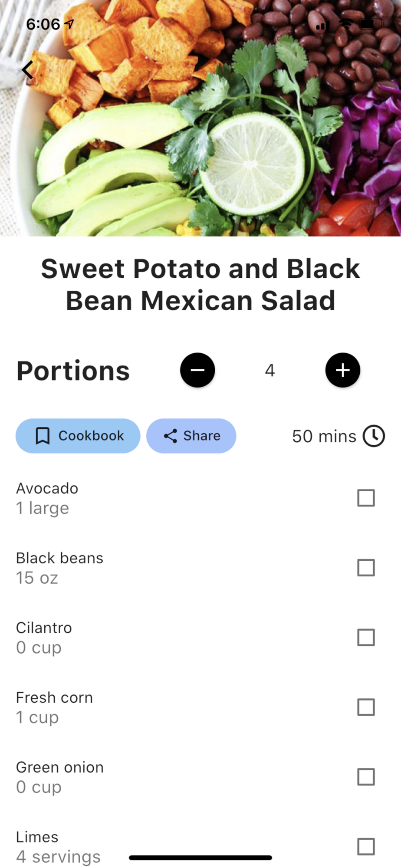Screen dimensions: 401x868
Task: Tap the Sweet Potato salad title
Action: 200,284
